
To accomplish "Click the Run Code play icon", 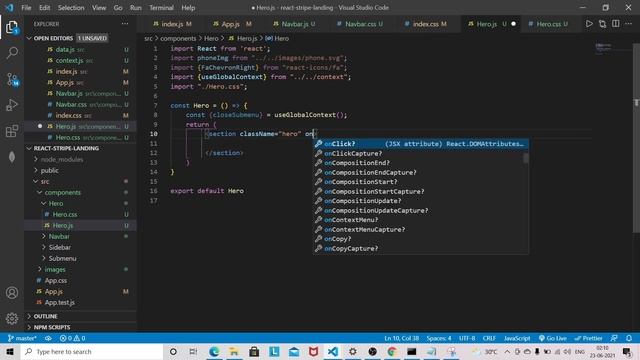I will pos(589,24).
